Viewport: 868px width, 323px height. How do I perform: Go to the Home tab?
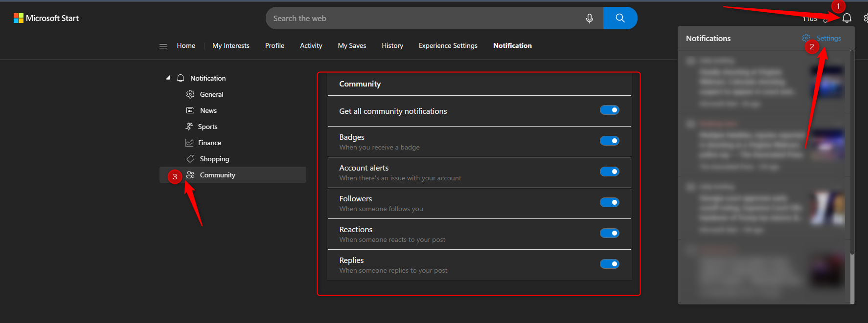(x=186, y=45)
